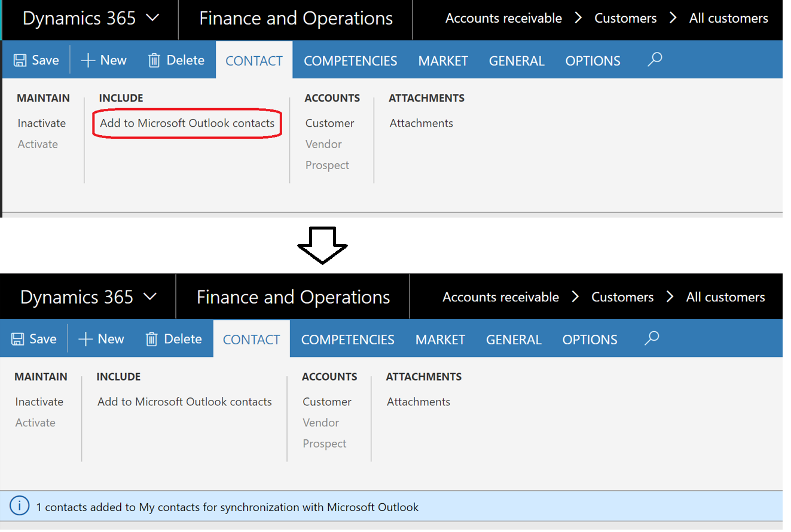
Task: Click the '1 contacts added to My contacts' message
Action: [x=227, y=507]
